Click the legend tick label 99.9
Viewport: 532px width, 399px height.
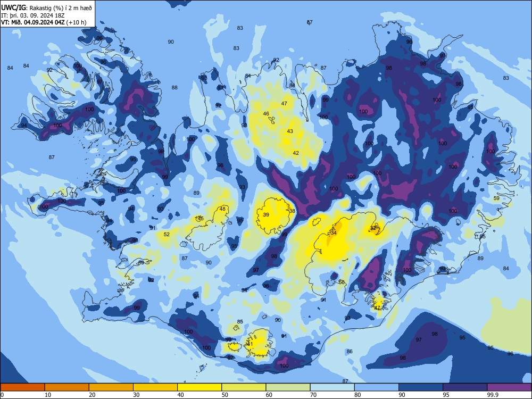click(493, 395)
